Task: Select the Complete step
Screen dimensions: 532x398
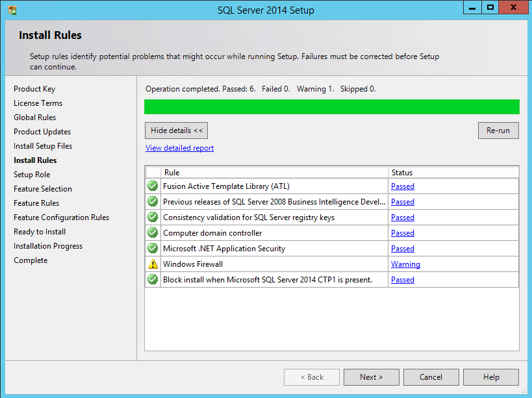Action: point(31,260)
